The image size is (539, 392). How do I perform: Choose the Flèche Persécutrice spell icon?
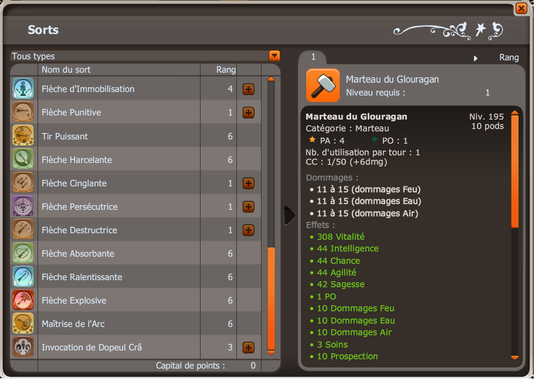click(23, 206)
